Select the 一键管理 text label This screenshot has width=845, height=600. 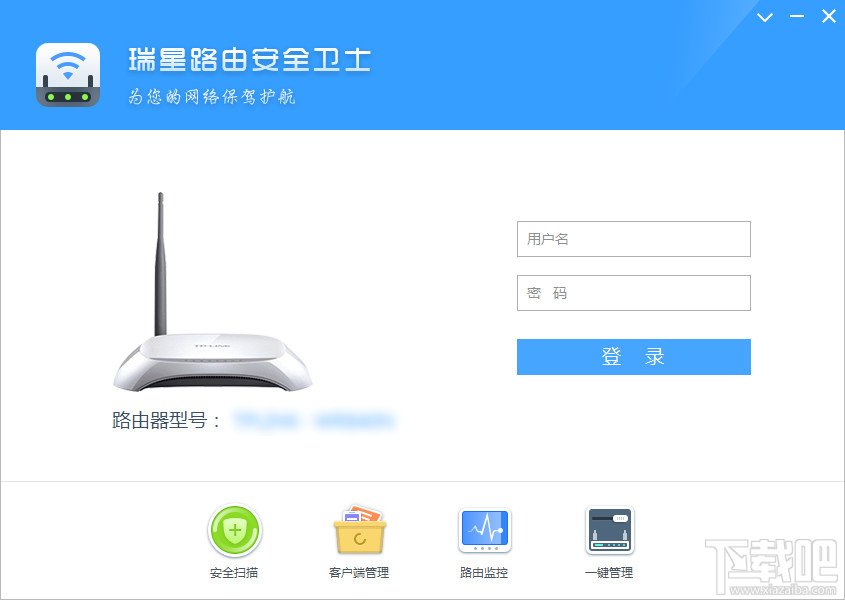pos(609,573)
